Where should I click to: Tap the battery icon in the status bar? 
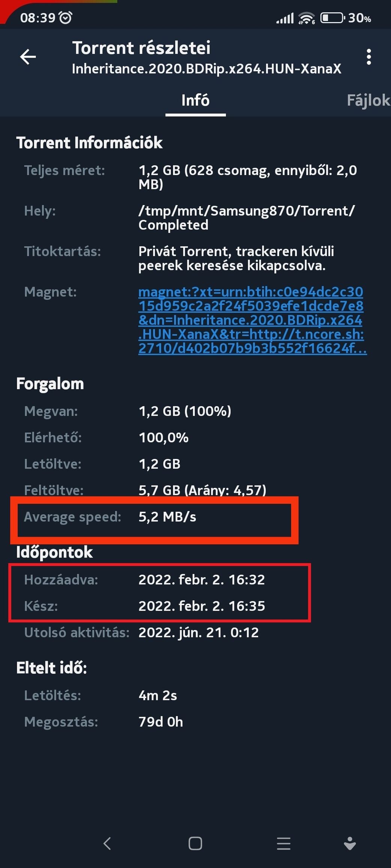pos(332,18)
